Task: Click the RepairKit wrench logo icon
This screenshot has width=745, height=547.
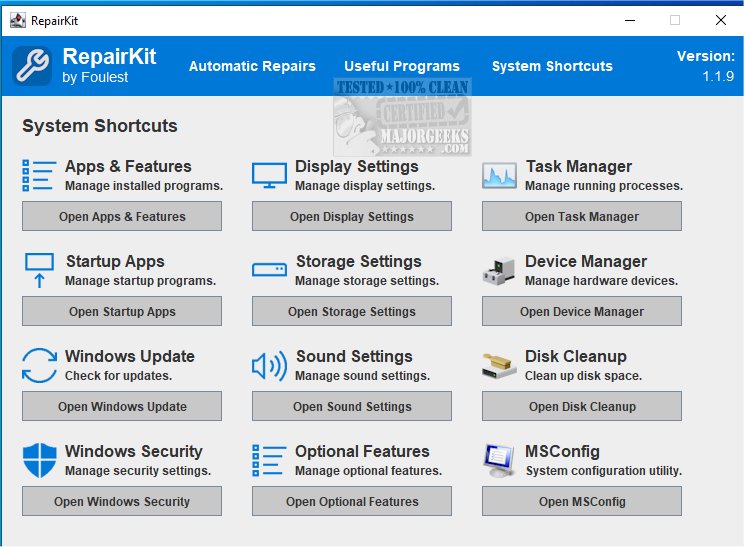Action: [32, 66]
